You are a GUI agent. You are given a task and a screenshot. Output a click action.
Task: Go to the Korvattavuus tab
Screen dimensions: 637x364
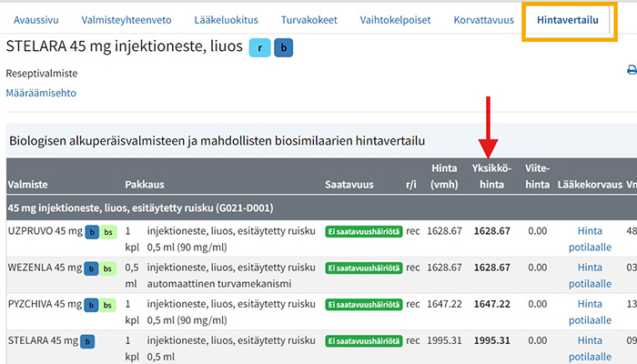pos(484,20)
